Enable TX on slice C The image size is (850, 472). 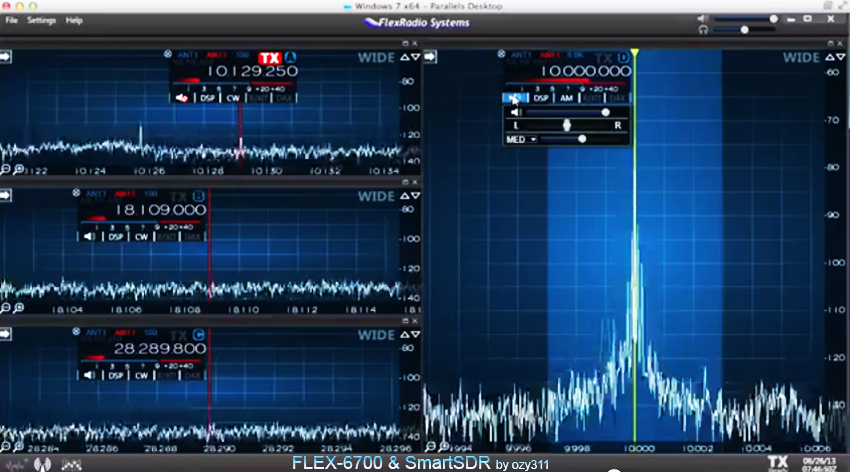[178, 335]
